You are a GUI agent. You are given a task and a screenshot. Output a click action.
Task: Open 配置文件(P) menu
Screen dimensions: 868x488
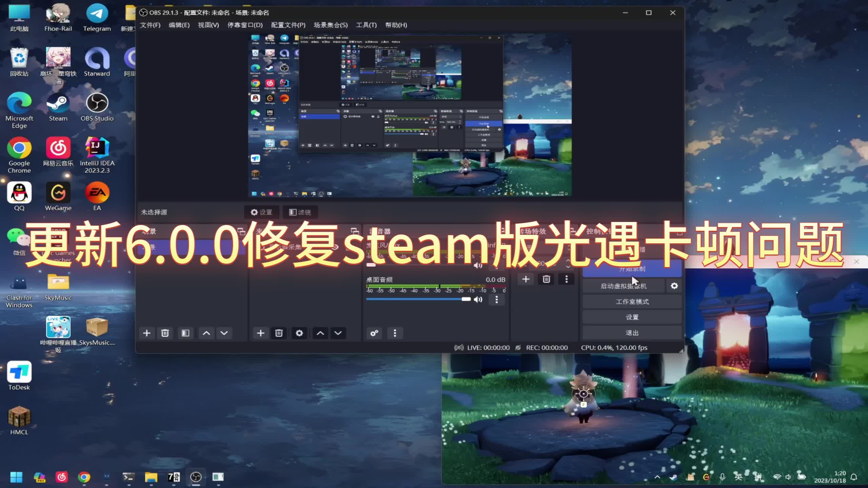coord(288,25)
